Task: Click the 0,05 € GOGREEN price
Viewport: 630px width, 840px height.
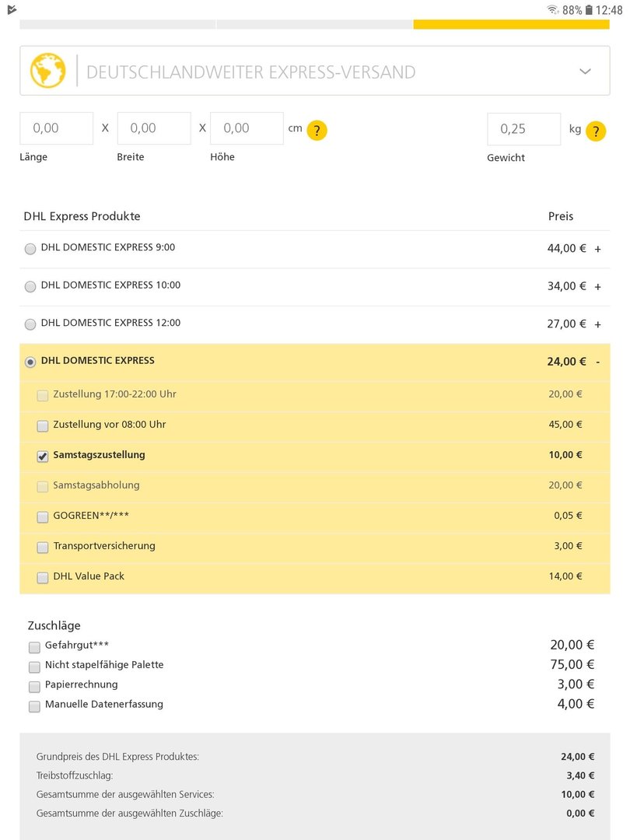Action: [568, 516]
